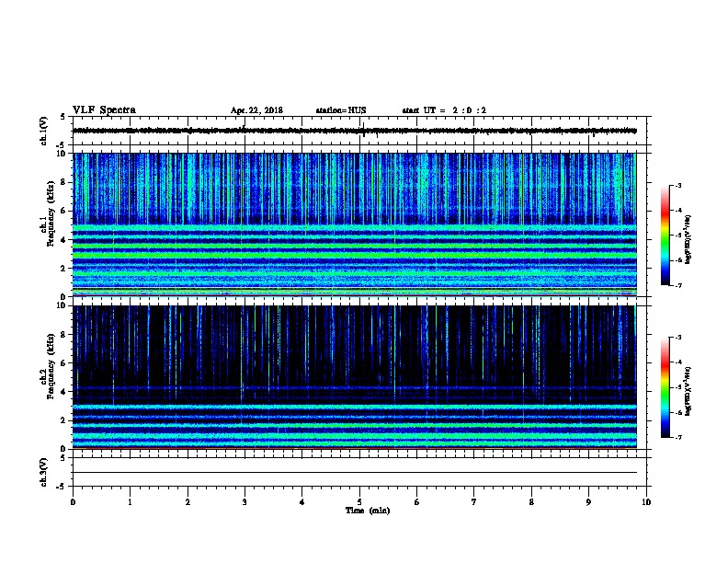The image size is (728, 563).
Task: Click the "ch.3(V)" axis label
Action: [43, 472]
